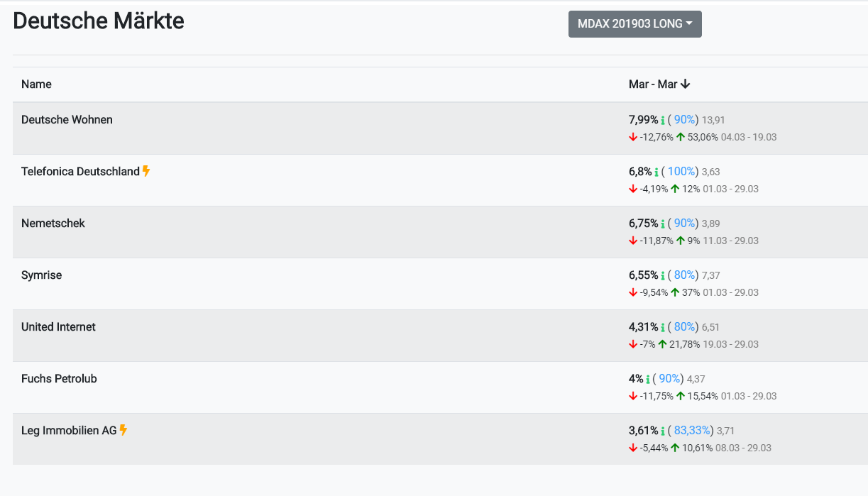Click Symrise 80% probability link

point(684,275)
